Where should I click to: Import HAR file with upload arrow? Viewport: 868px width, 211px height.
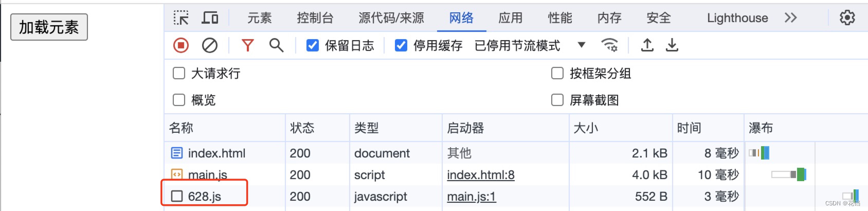(x=647, y=45)
